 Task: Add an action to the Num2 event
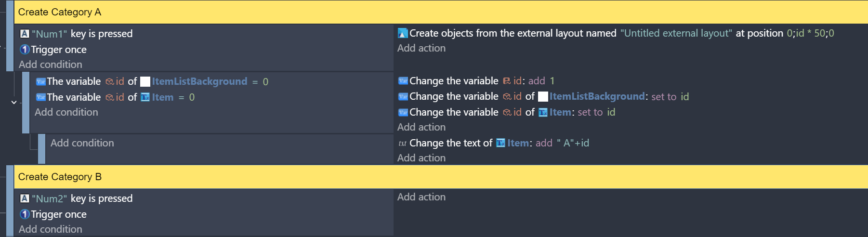421,197
